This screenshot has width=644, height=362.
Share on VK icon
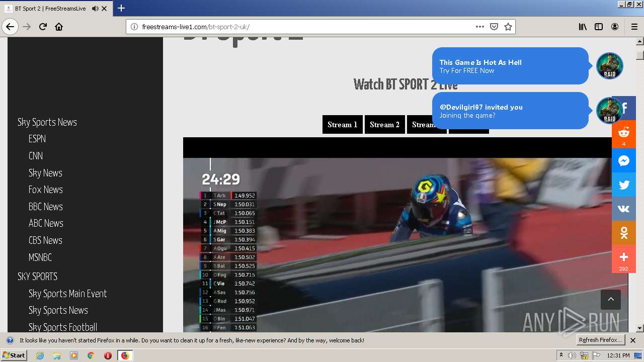click(624, 209)
